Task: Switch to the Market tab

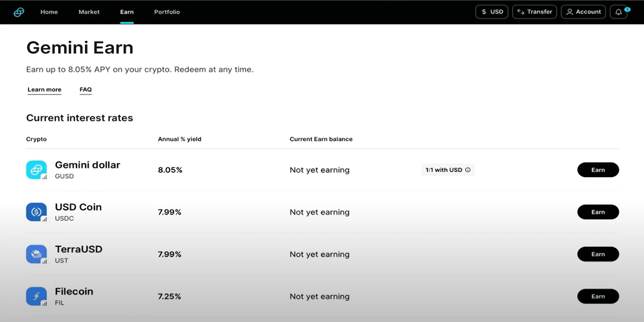Action: pyautogui.click(x=89, y=12)
